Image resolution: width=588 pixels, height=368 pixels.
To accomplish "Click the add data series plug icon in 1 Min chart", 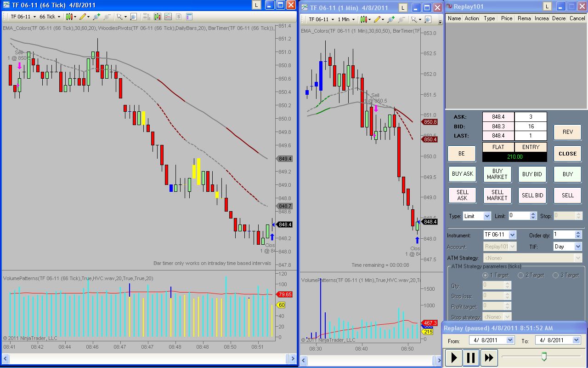I will 391,19.
